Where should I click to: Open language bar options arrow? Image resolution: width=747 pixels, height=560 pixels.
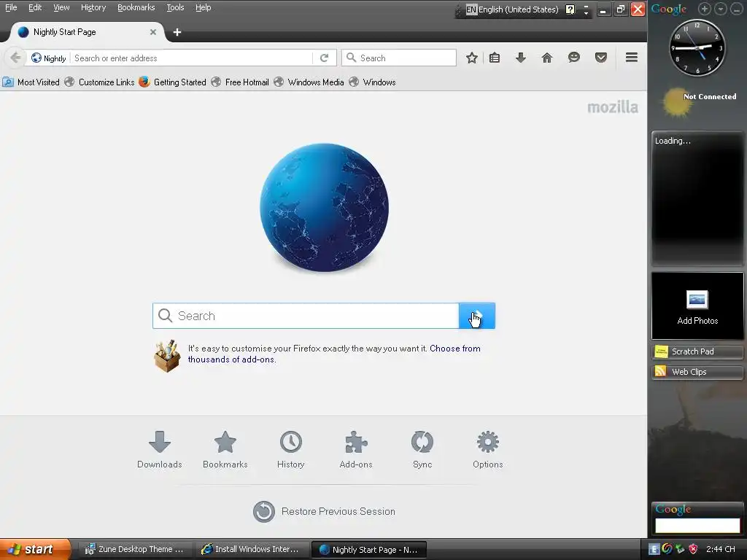pyautogui.click(x=586, y=12)
